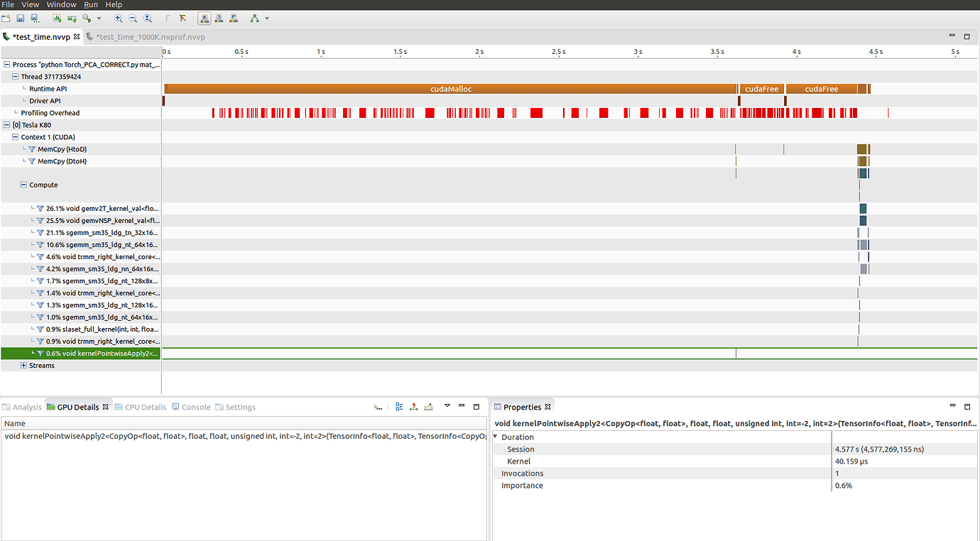Screen dimensions: 980x541
Task: Click the zoom-to-fit timeline magnifier icon
Action: point(148,18)
